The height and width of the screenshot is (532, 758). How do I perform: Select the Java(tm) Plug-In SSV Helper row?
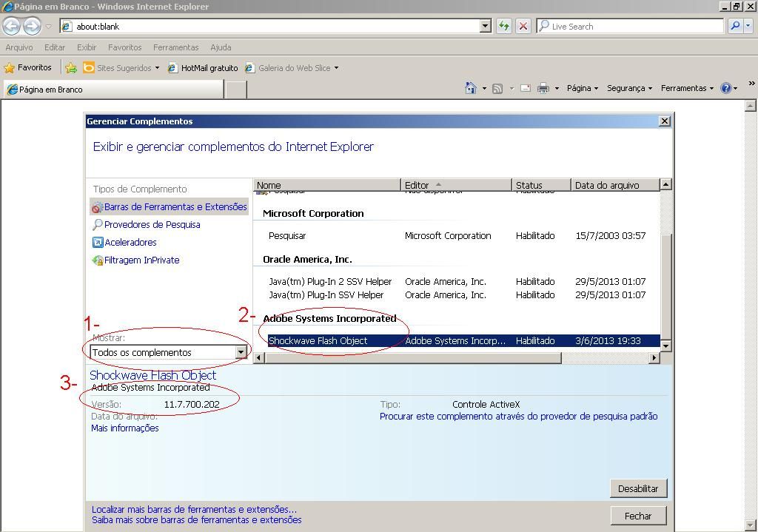click(x=457, y=294)
